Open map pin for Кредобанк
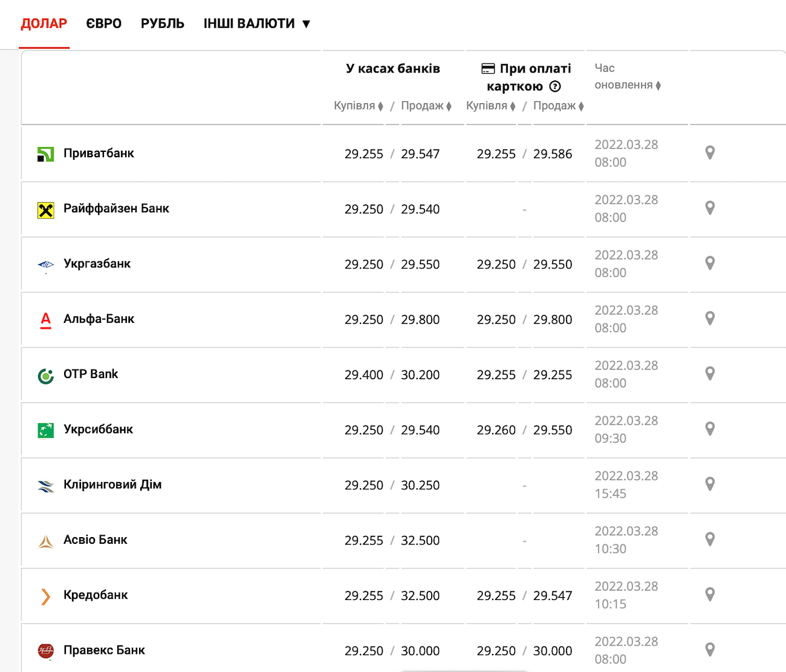This screenshot has width=786, height=672. [x=710, y=595]
